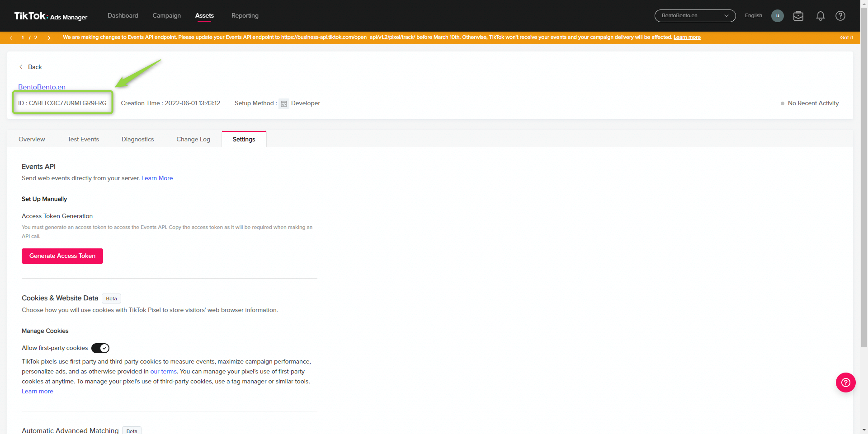Open the Campaign menu
Image resolution: width=868 pixels, height=434 pixels.
[x=166, y=15]
